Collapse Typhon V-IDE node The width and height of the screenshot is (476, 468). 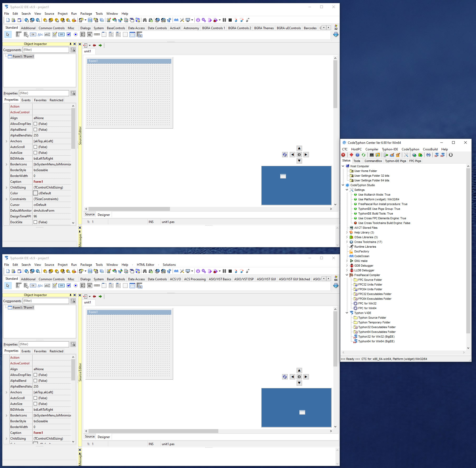(x=347, y=313)
